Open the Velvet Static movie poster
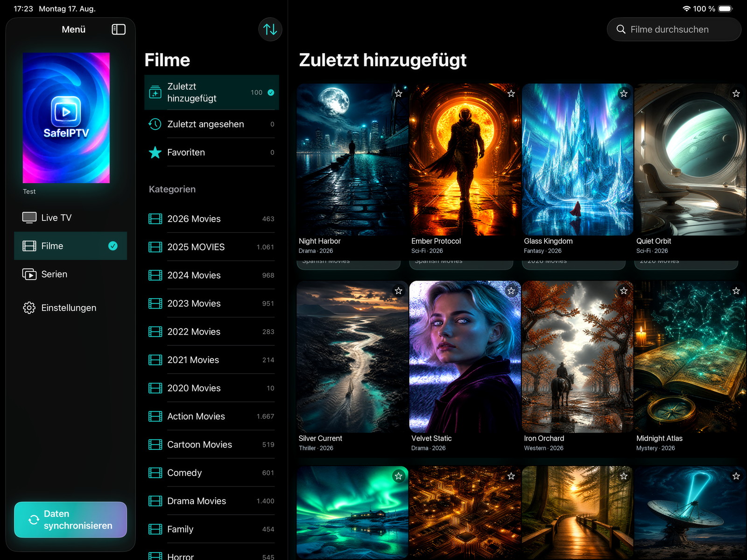The width and height of the screenshot is (747, 560). [465, 357]
